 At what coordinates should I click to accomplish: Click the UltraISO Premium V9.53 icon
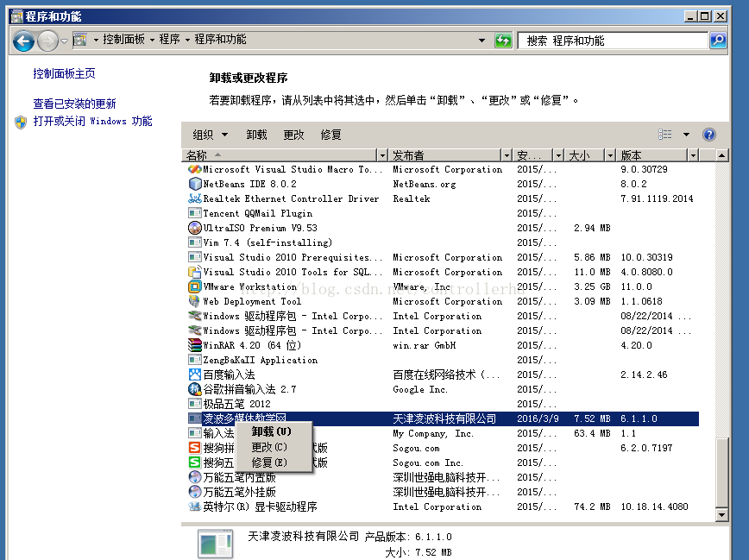point(195,228)
